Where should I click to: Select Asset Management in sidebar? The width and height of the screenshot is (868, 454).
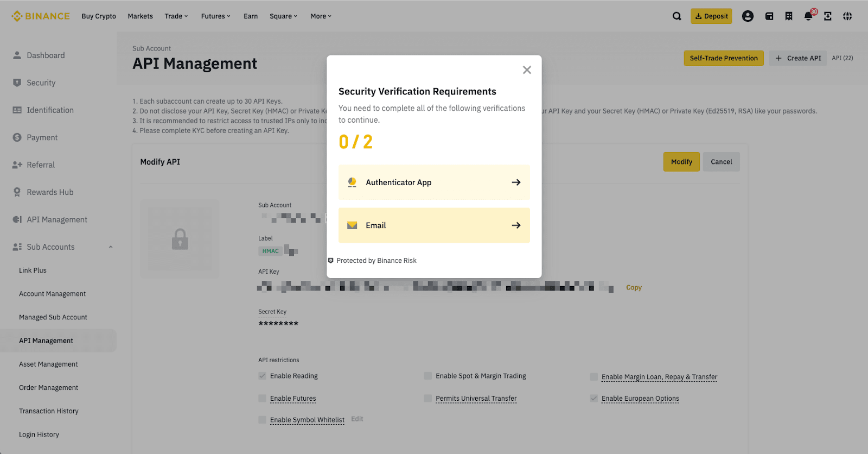pyautogui.click(x=48, y=364)
